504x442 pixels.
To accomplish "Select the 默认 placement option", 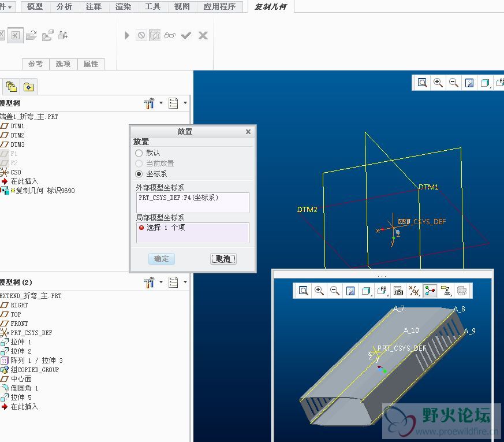I will point(139,153).
